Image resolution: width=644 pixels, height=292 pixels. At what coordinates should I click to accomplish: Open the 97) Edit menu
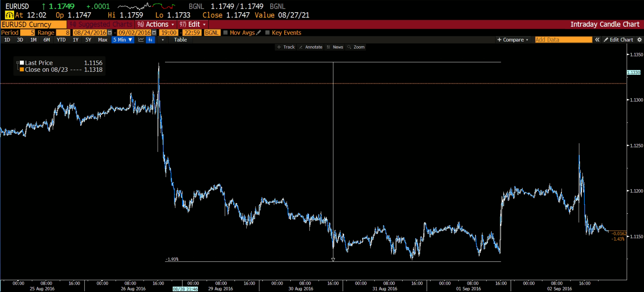(193, 24)
